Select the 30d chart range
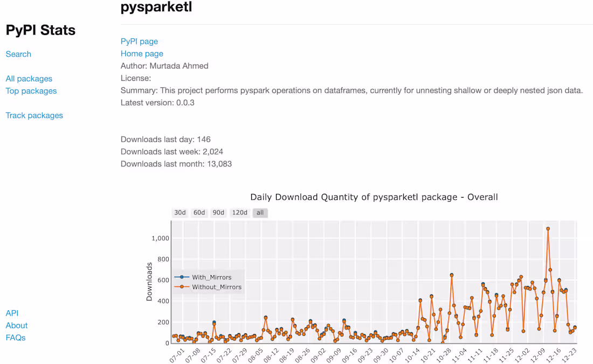Screen dimensions: 593x364 coord(180,212)
